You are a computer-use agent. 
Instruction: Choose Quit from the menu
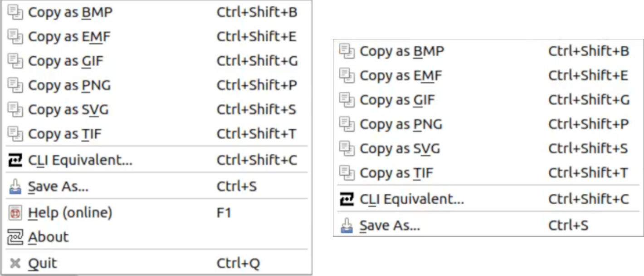pyautogui.click(x=43, y=263)
